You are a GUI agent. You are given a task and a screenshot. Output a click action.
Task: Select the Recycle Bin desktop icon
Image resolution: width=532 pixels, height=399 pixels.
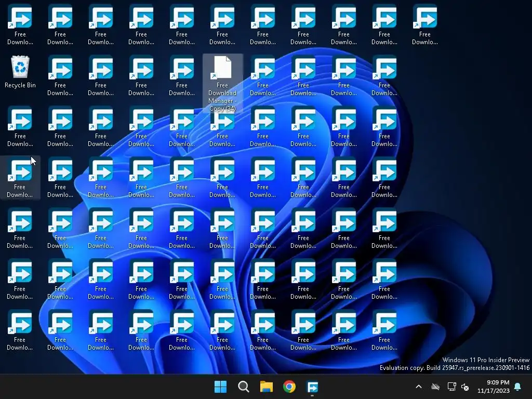point(20,72)
